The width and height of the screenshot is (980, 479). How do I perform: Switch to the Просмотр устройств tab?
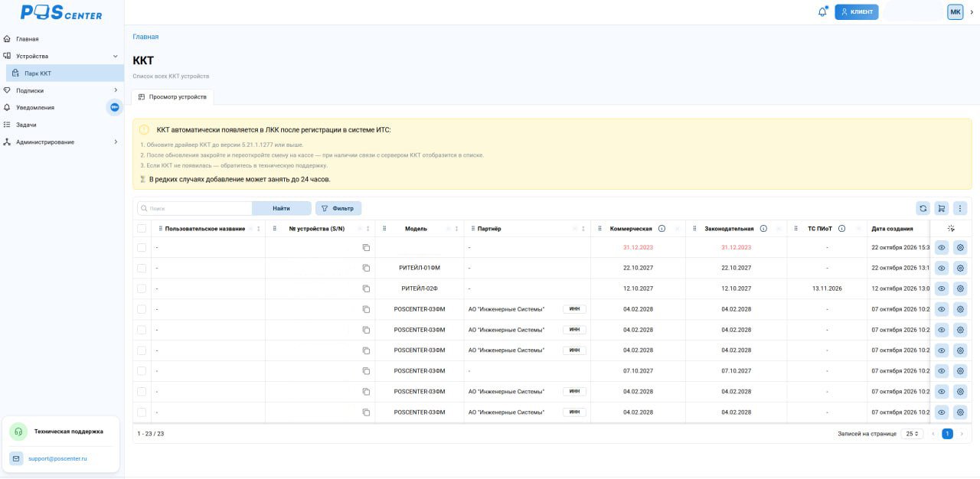172,97
